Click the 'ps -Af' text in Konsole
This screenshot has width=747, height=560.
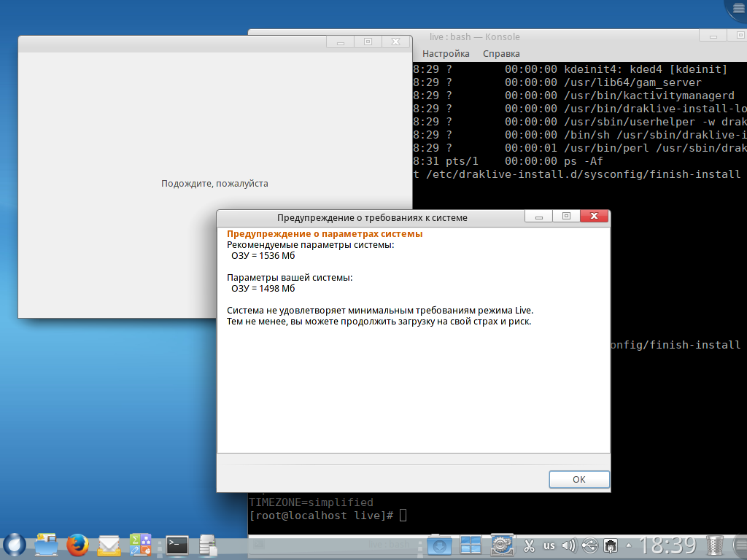(583, 161)
